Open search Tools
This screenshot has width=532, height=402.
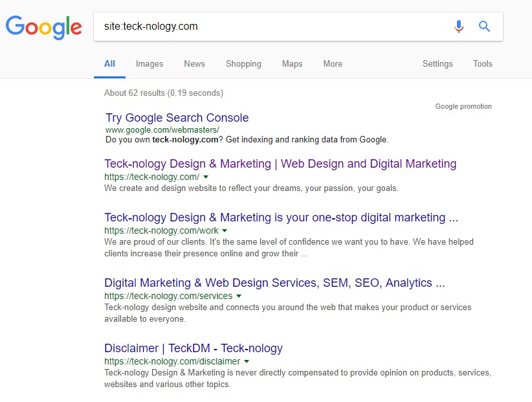click(x=482, y=64)
